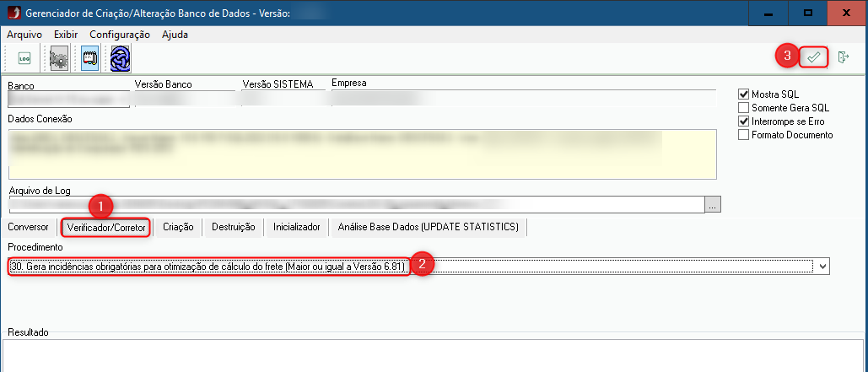Expand the Procedimento dropdown arrow
868x372 pixels.
pos(823,267)
